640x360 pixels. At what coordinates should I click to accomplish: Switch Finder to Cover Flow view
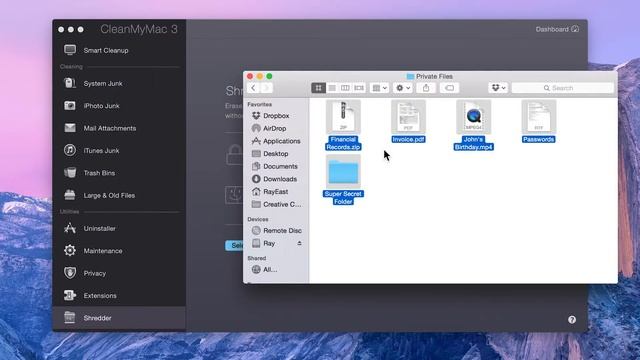click(x=359, y=88)
